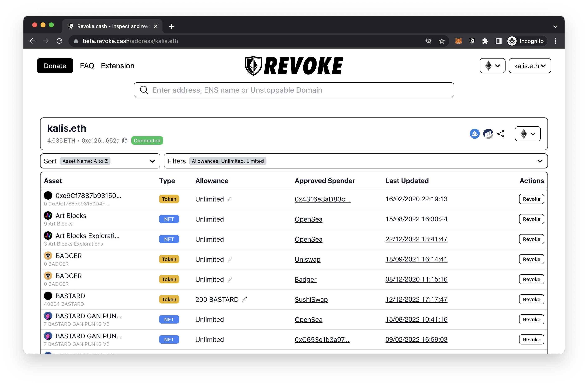Image resolution: width=588 pixels, height=385 pixels.
Task: Click the Donate button
Action: [x=55, y=66]
